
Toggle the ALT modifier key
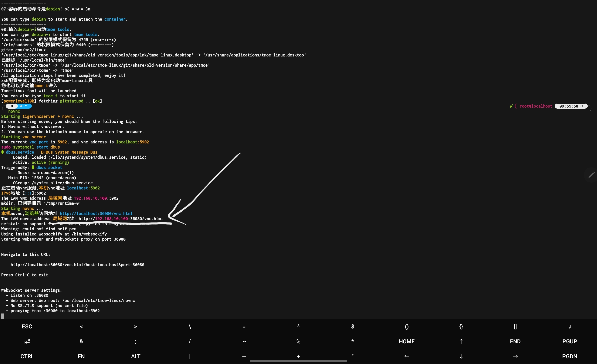pos(136,356)
